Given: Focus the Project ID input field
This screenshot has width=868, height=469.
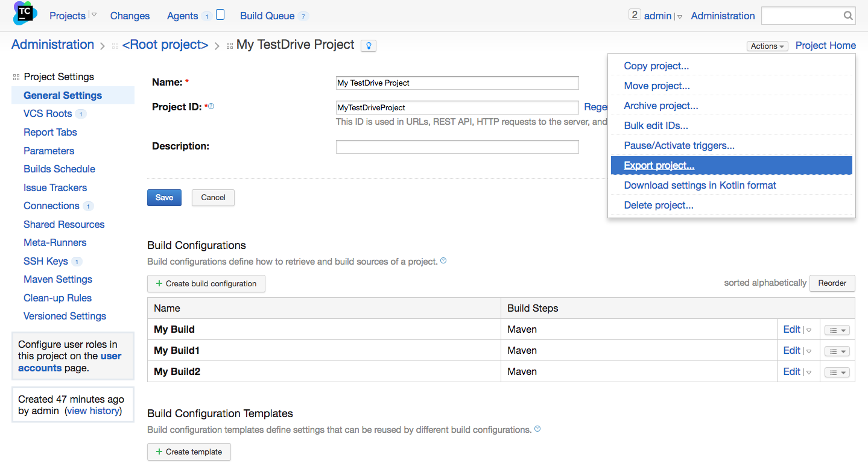Looking at the screenshot, I should (457, 108).
